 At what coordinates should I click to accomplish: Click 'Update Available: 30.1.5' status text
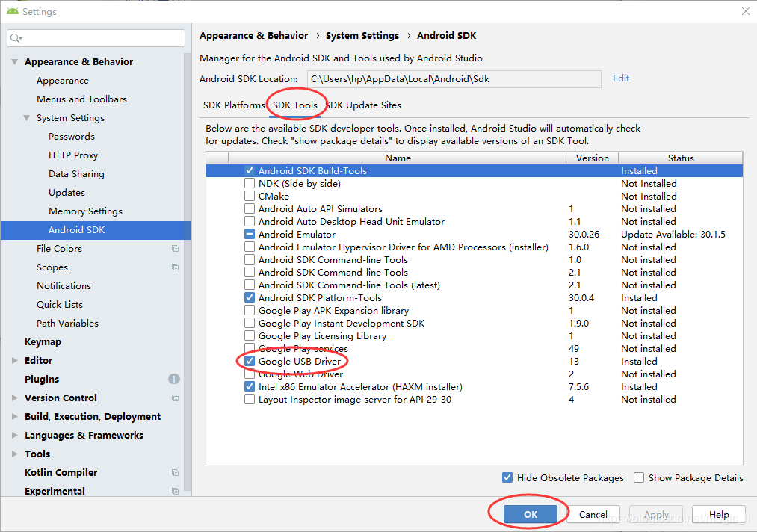(x=673, y=234)
